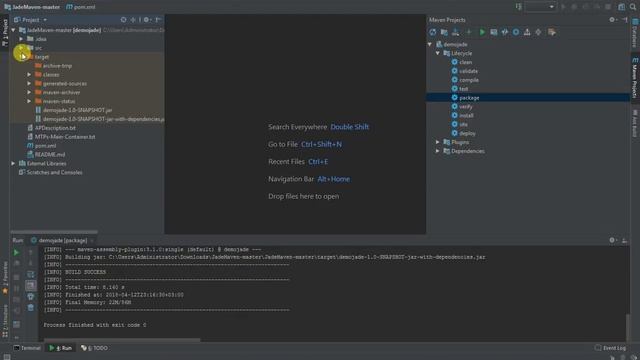
Task: Expand maven-status folder arrow
Action: (29, 101)
